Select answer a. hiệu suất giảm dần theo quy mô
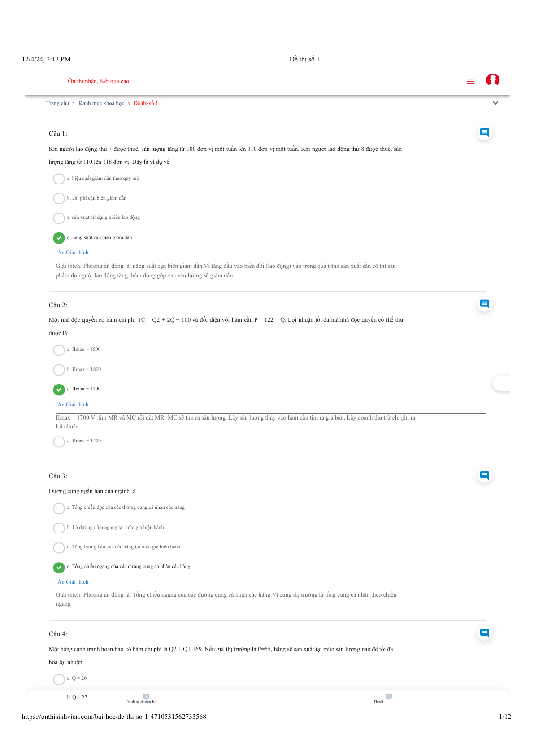534x756 pixels. 59,179
